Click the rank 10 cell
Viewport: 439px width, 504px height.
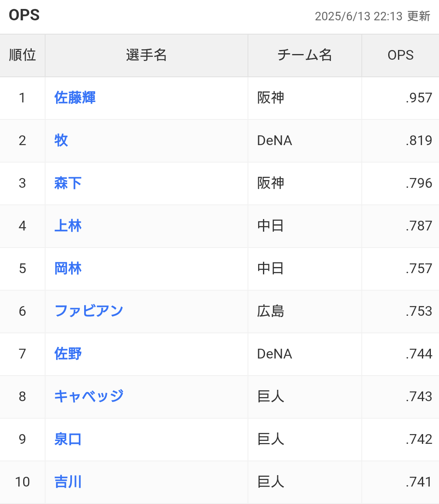point(22,482)
